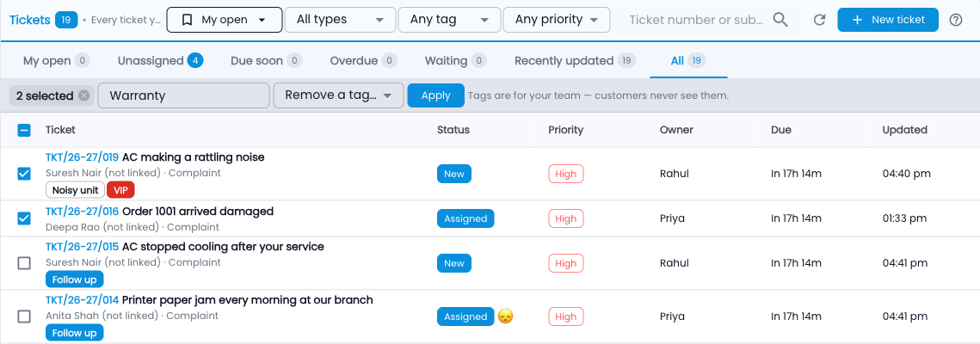Click High priority badge on TKT/26-27/019
Image resolution: width=980 pixels, height=344 pixels.
click(565, 175)
